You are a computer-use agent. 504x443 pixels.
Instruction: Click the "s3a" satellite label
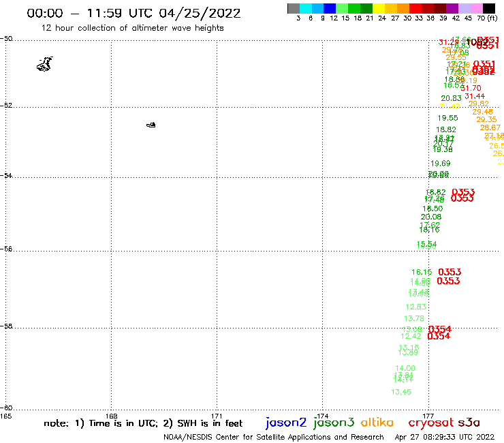coord(469,423)
